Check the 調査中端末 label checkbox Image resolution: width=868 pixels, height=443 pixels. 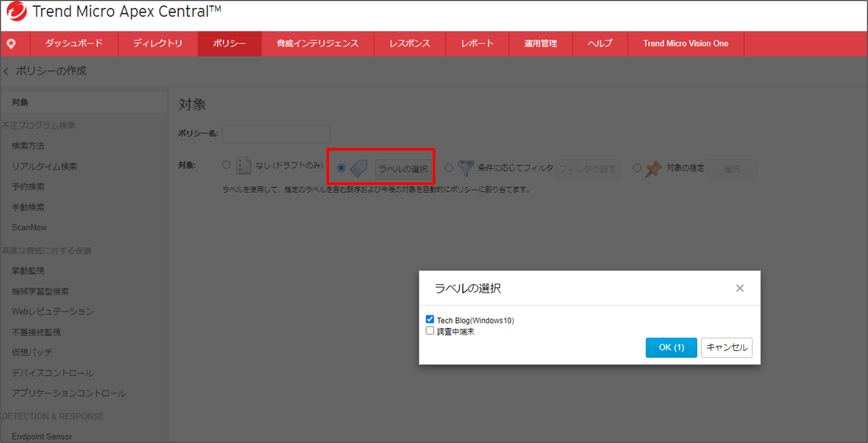[430, 330]
